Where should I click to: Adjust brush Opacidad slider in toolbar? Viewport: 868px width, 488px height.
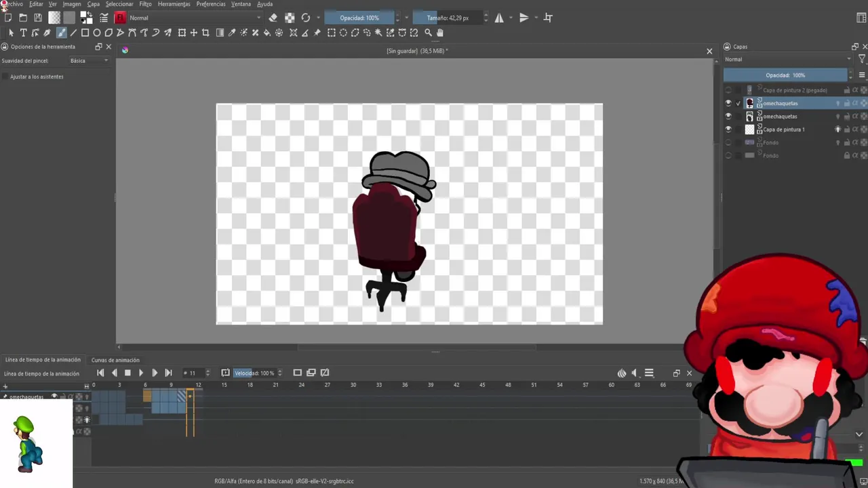(x=359, y=18)
